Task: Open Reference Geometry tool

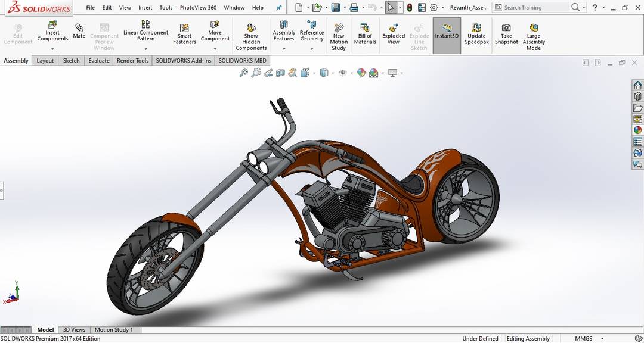Action: point(312,31)
